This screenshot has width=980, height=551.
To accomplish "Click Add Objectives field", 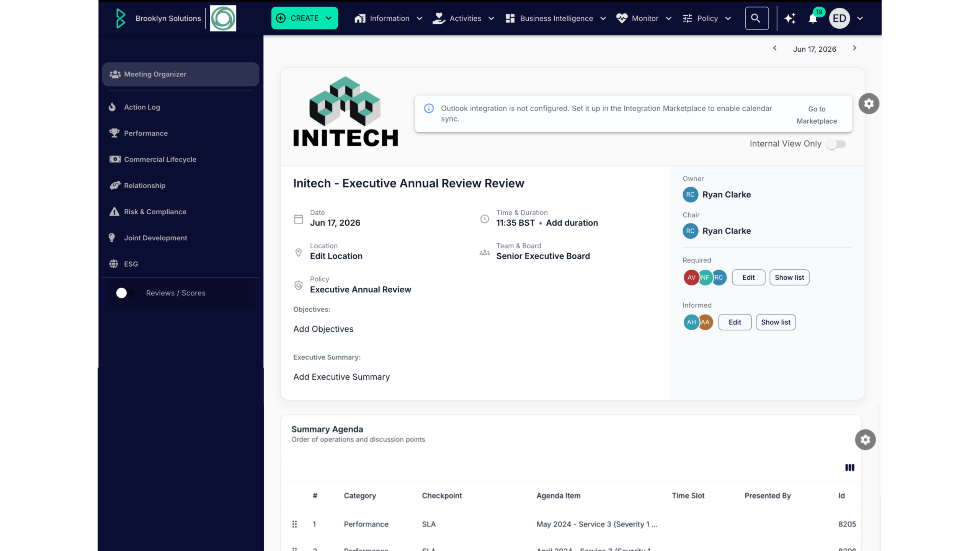I will click(x=323, y=329).
